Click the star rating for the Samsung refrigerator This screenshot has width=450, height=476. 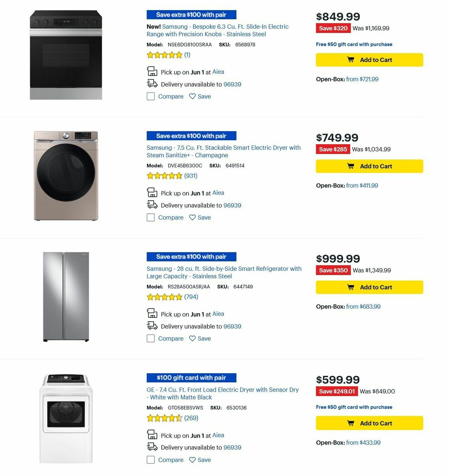tap(164, 297)
